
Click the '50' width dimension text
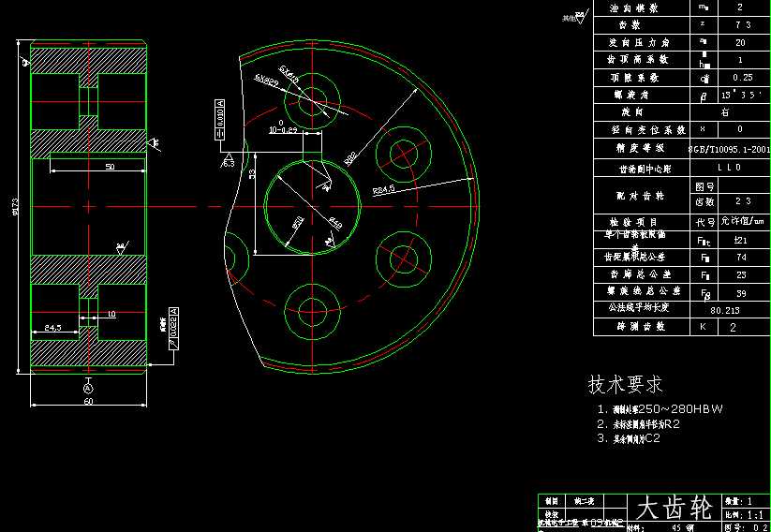110,166
